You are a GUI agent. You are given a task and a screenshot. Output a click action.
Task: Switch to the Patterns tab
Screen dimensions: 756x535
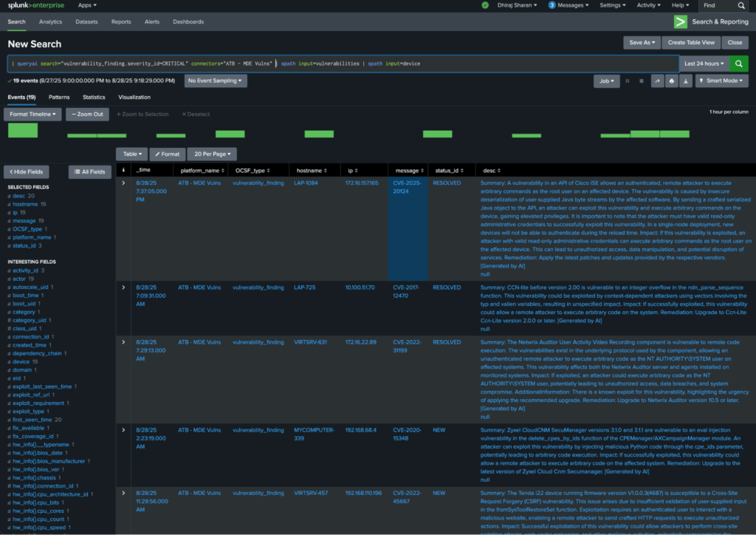click(x=59, y=98)
